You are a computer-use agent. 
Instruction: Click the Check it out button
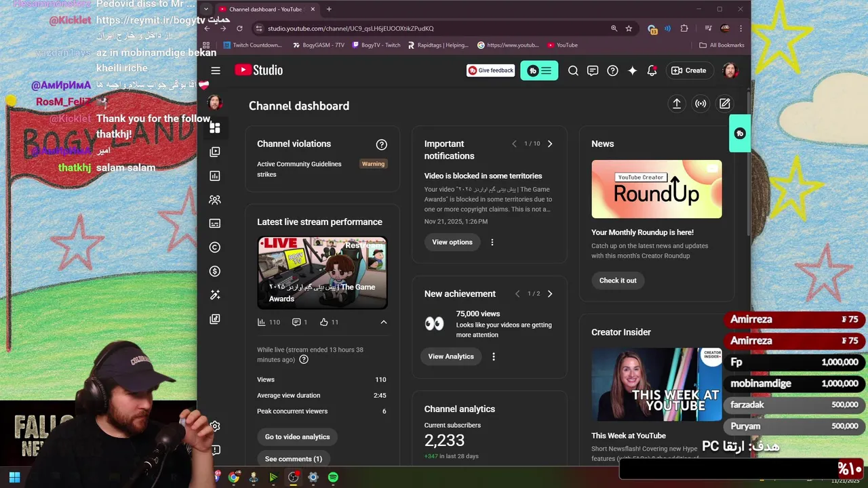click(x=618, y=281)
